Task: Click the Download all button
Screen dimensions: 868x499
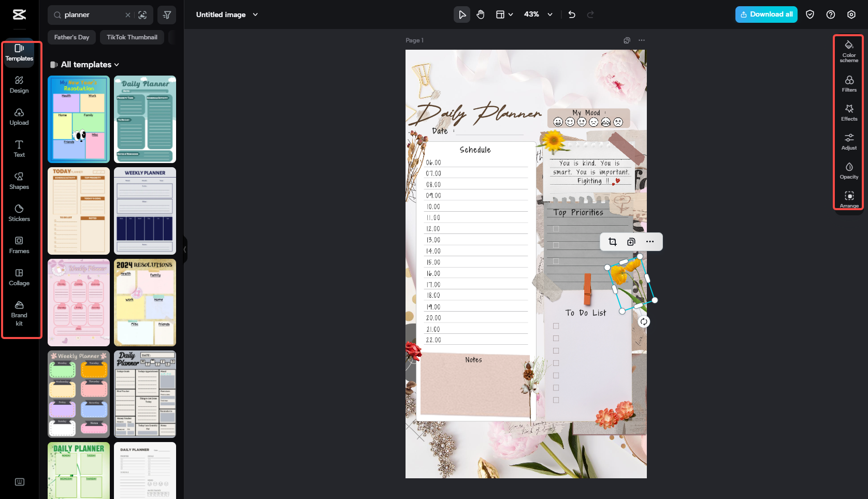Action: coord(766,14)
